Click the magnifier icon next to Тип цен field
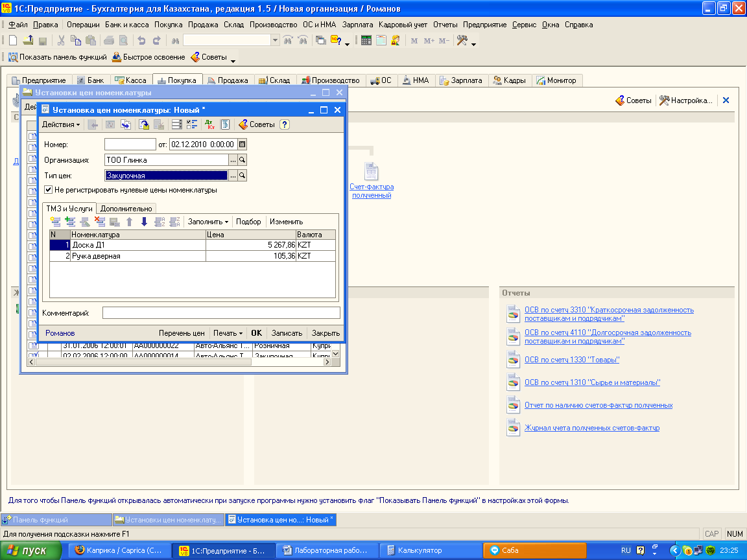This screenshot has height=560, width=747. tap(242, 176)
